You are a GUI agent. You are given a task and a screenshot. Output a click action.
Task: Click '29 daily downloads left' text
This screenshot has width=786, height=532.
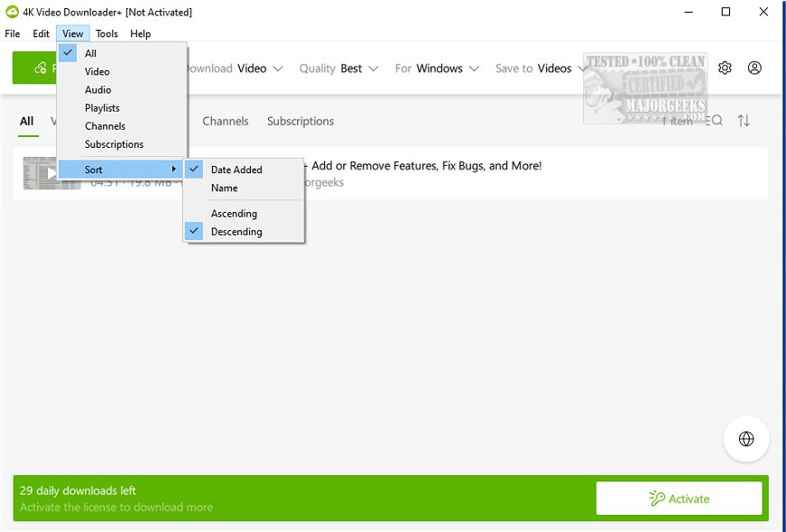pyautogui.click(x=78, y=491)
